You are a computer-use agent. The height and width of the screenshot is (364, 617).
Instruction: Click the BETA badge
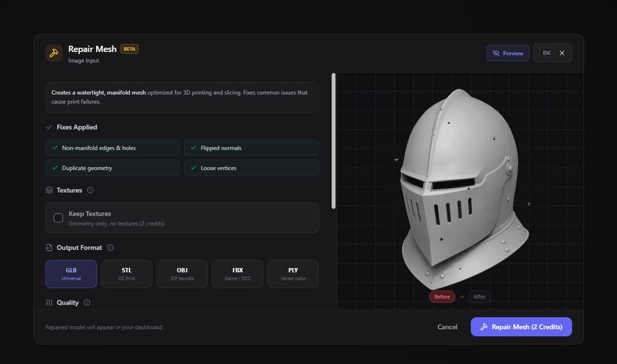(x=130, y=49)
